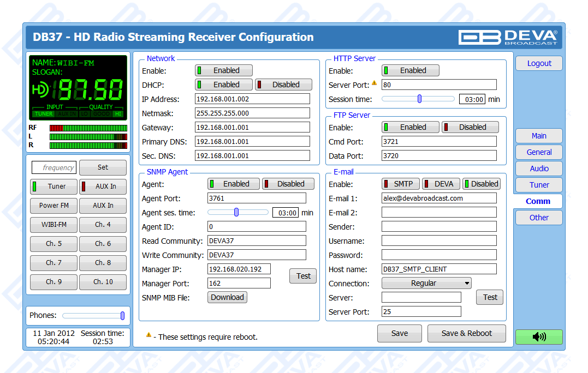Go to the General tab
This screenshot has width=588, height=373.
coord(539,152)
